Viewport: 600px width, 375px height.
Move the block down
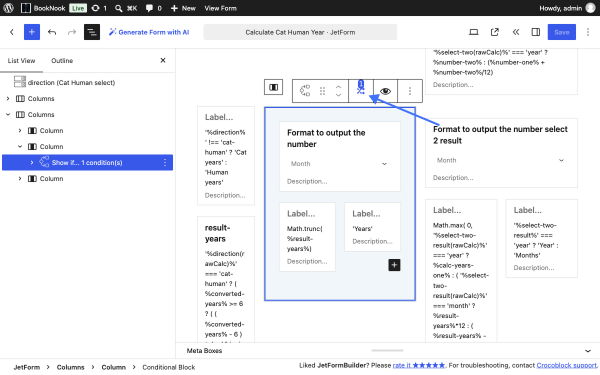pos(338,95)
